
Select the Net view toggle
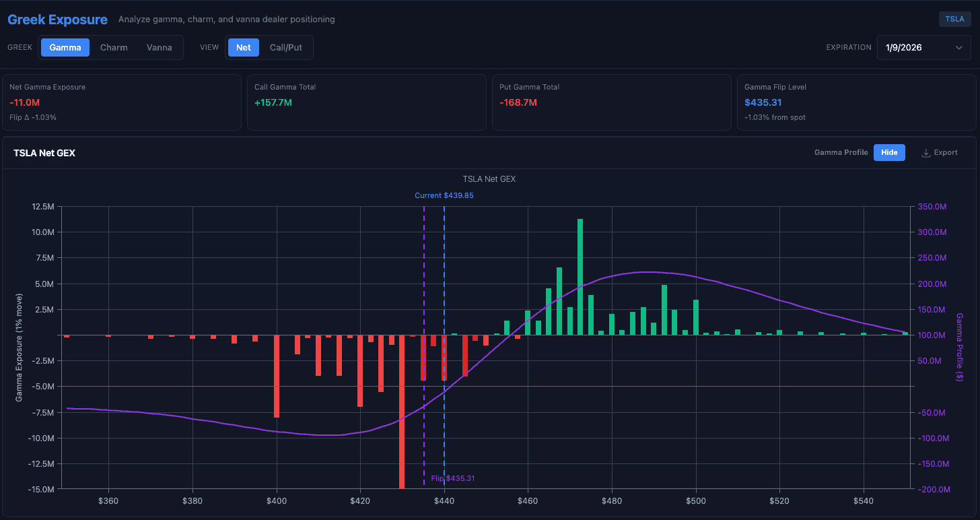click(244, 48)
